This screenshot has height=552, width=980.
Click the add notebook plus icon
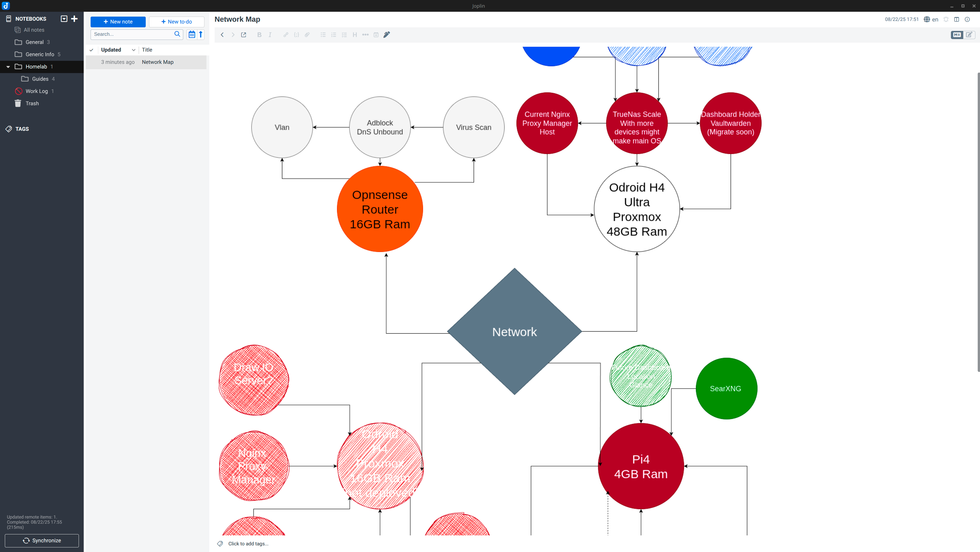point(75,19)
